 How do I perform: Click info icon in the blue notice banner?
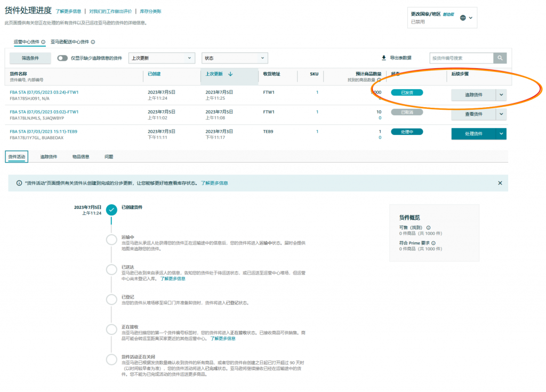pos(19,183)
